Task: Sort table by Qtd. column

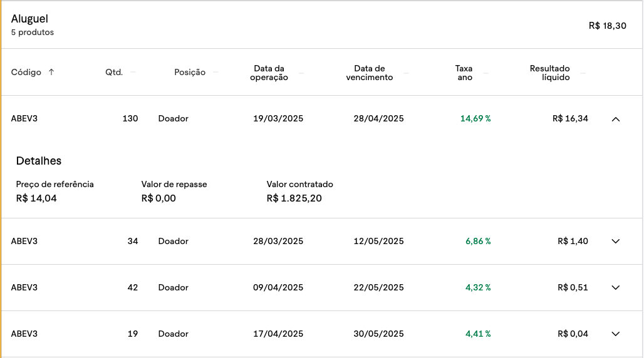Action: (x=114, y=72)
